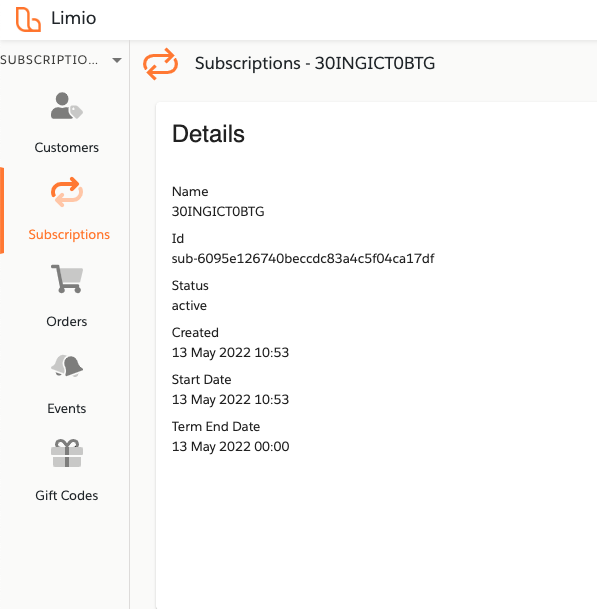Click the subscription header arrows icon

pos(160,64)
